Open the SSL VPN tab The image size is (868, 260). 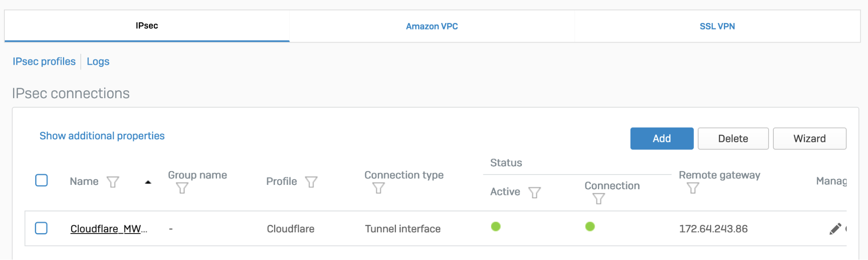[x=717, y=26]
